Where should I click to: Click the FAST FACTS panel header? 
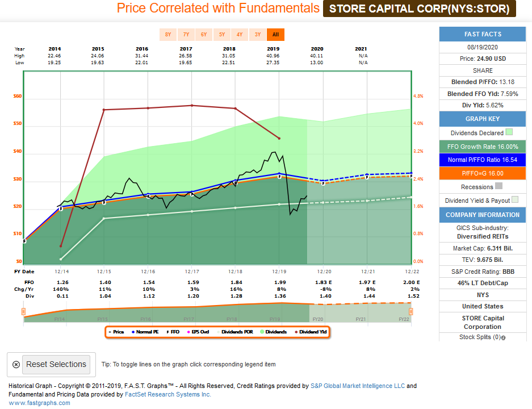pyautogui.click(x=483, y=34)
